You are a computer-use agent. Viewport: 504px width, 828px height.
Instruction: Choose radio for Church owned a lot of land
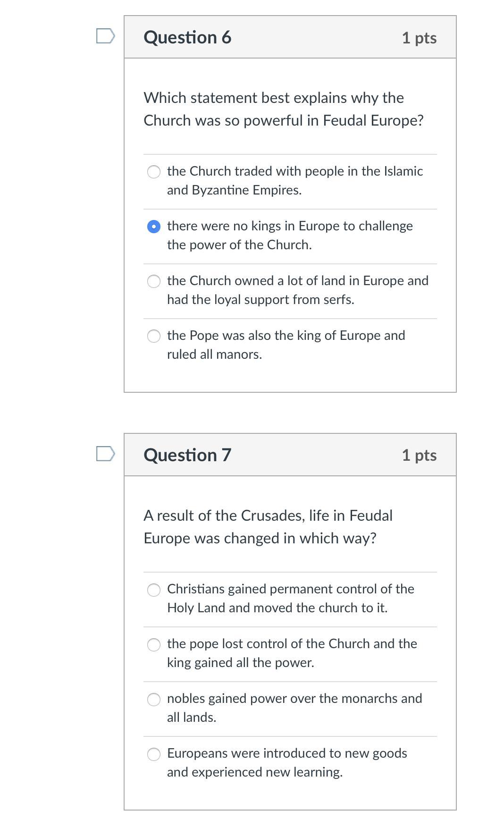pos(154,281)
